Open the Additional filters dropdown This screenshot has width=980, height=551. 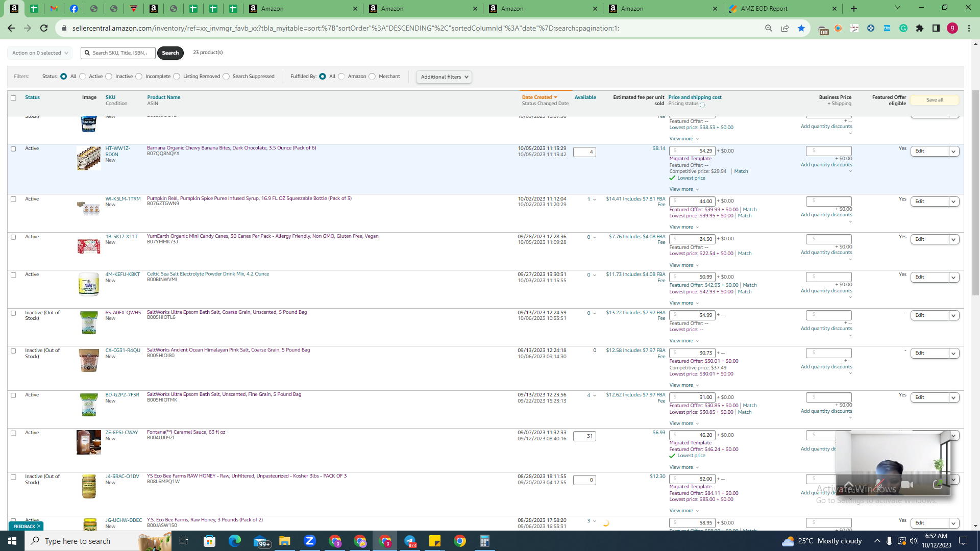tap(444, 77)
